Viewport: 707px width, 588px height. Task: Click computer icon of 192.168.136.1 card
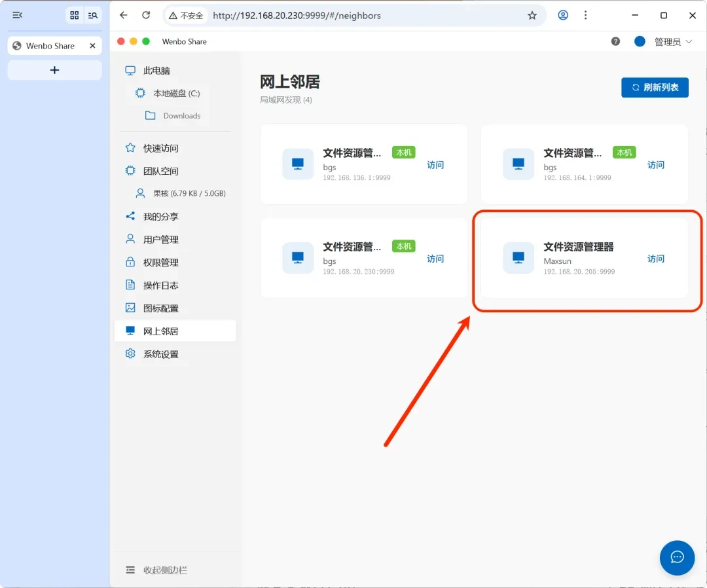click(298, 164)
